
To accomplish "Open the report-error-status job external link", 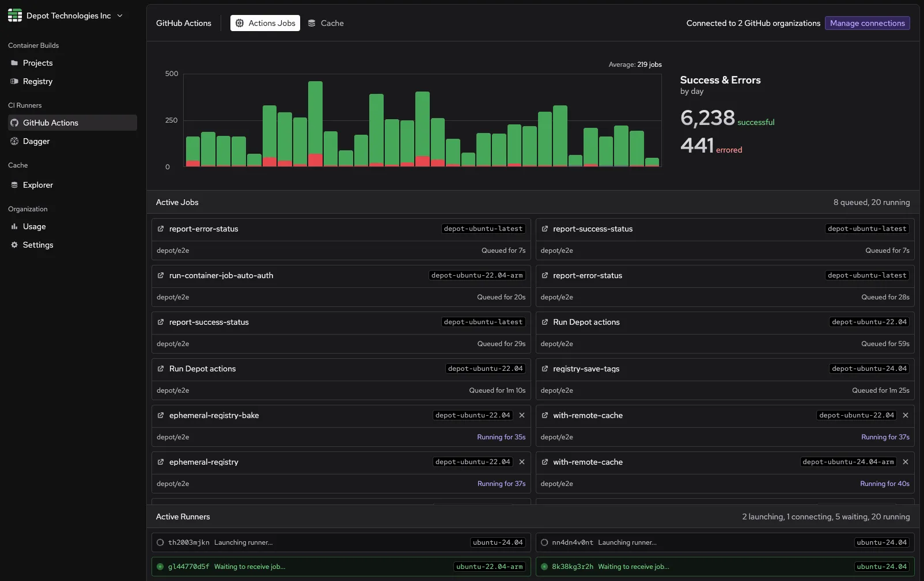I will (161, 229).
